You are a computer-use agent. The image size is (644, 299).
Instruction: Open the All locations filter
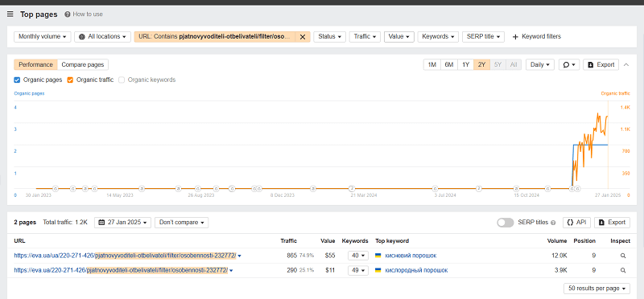(103, 36)
